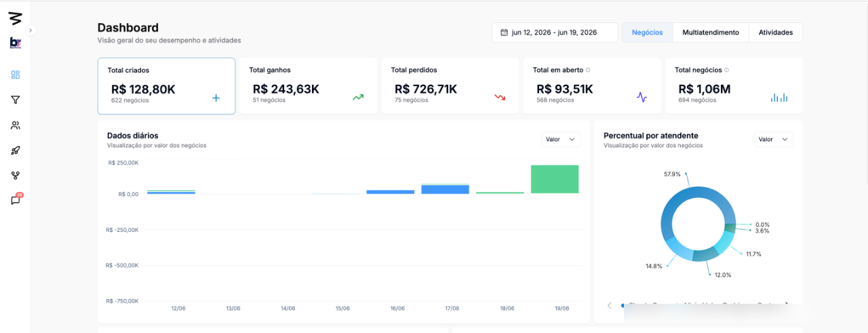Open the Valor dropdown in Percentual por atendente
Viewport: 868px width, 333px height.
tap(774, 139)
